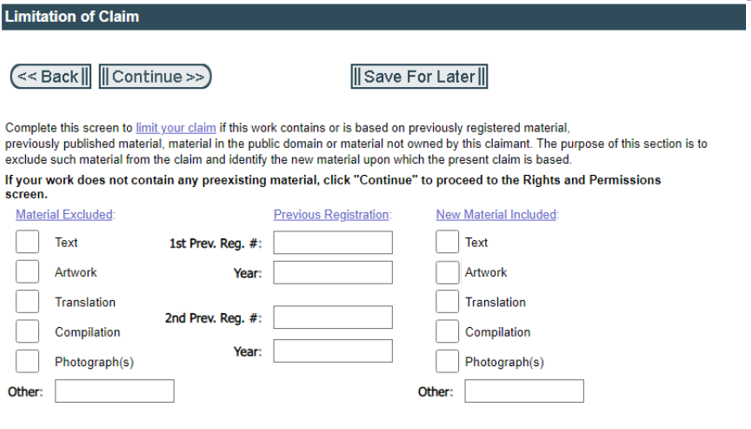This screenshot has height=429, width=751.
Task: Click the Other field under Material Excluded
Action: [x=114, y=391]
